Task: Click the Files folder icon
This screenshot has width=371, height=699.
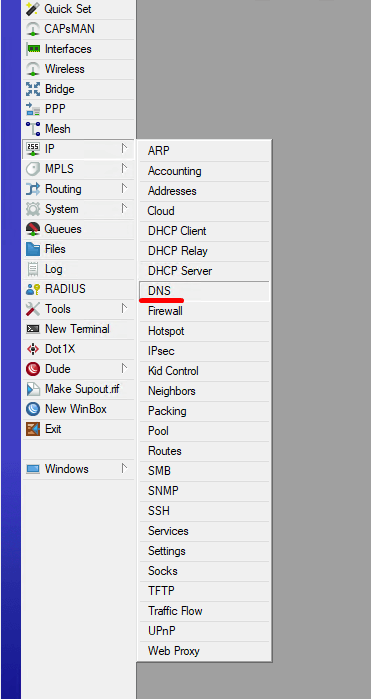Action: click(33, 249)
